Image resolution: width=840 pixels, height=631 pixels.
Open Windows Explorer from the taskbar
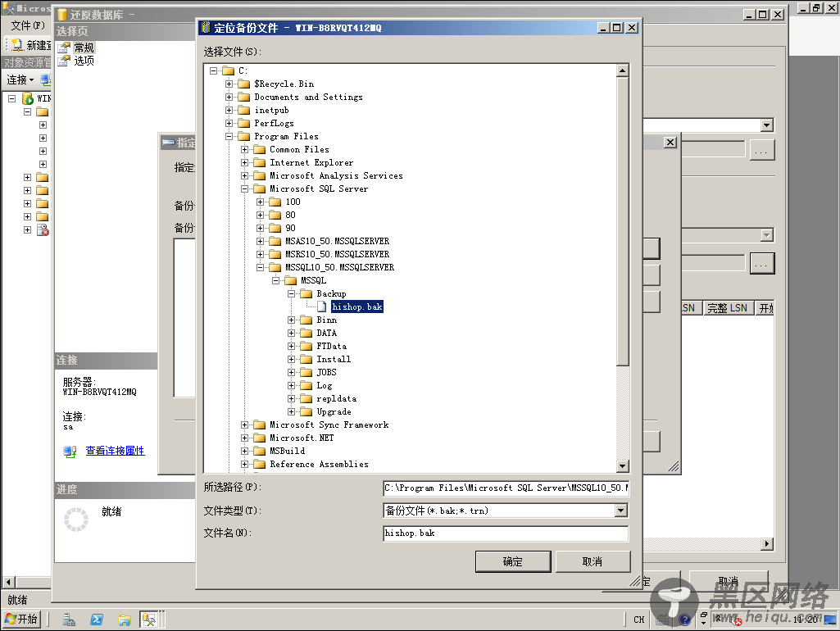tap(125, 620)
